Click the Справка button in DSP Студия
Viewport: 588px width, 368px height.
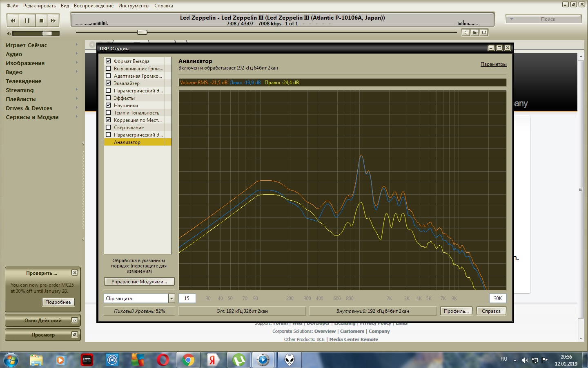pyautogui.click(x=491, y=311)
